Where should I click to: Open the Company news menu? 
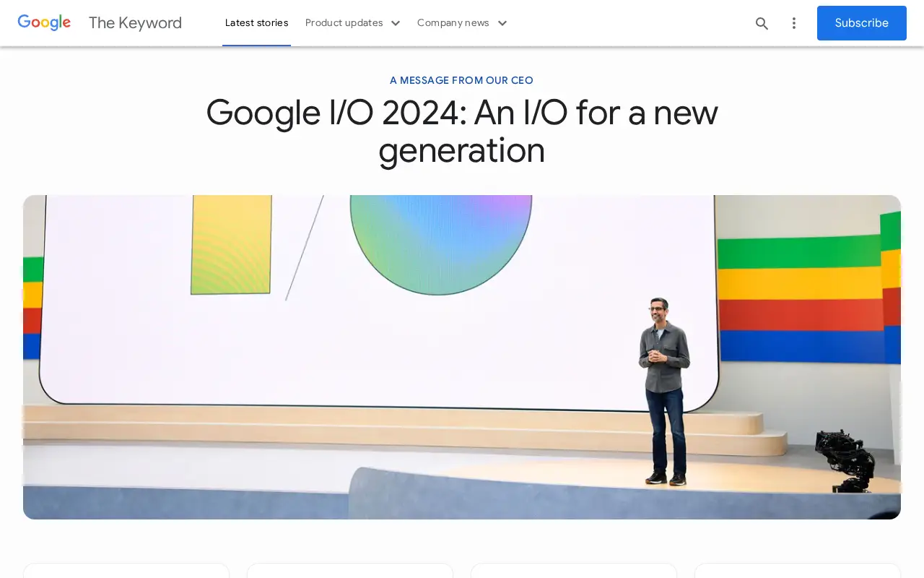click(453, 22)
